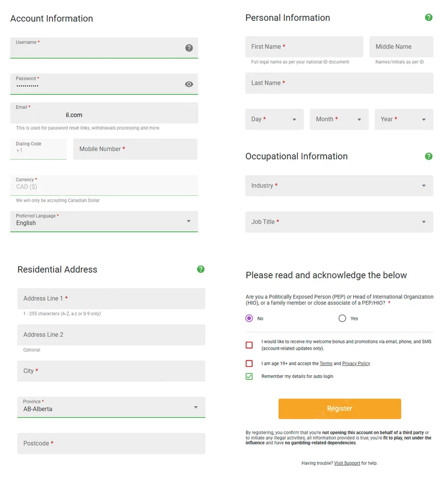Toggle password visibility with the eye icon
The image size is (448, 484).
click(x=189, y=83)
